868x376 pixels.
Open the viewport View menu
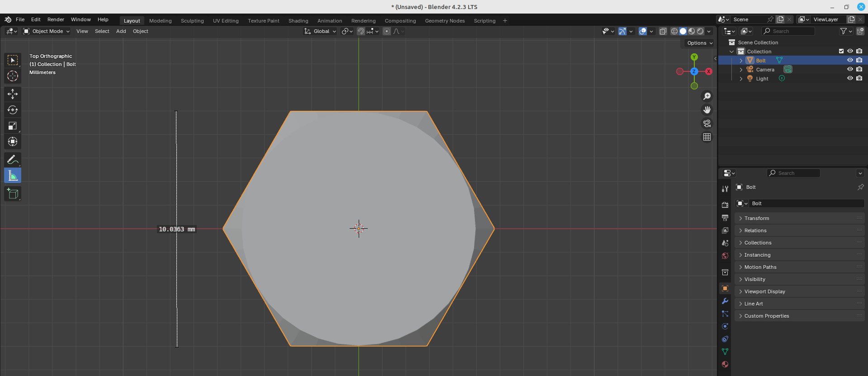tap(82, 31)
